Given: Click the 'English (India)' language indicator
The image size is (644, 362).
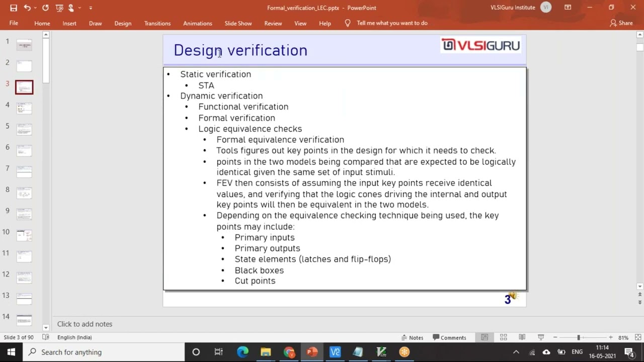Looking at the screenshot, I should click(74, 337).
